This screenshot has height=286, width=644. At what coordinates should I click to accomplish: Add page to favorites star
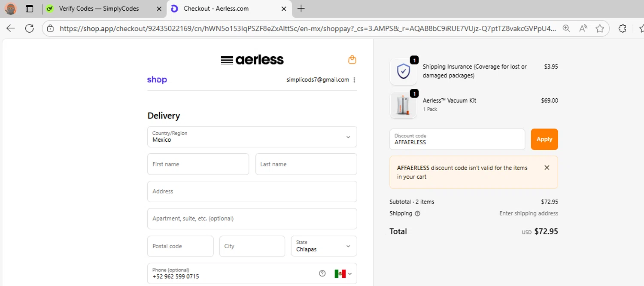(600, 28)
